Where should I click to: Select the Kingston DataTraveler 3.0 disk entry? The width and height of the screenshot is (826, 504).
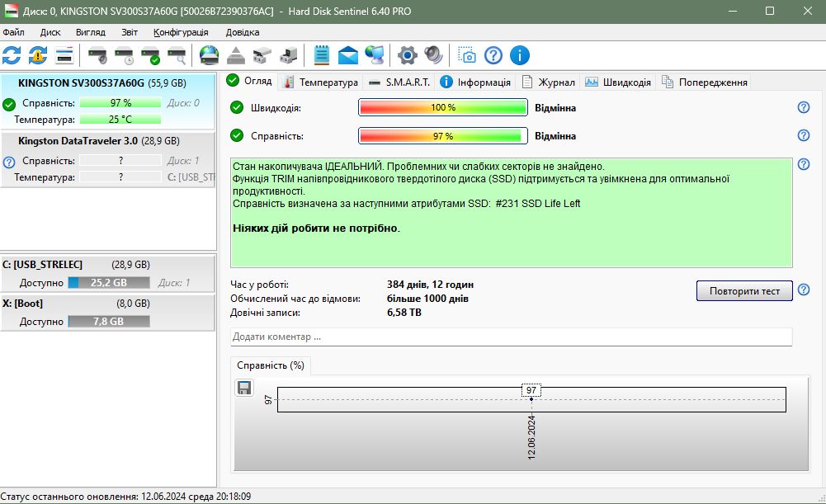pyautogui.click(x=107, y=159)
